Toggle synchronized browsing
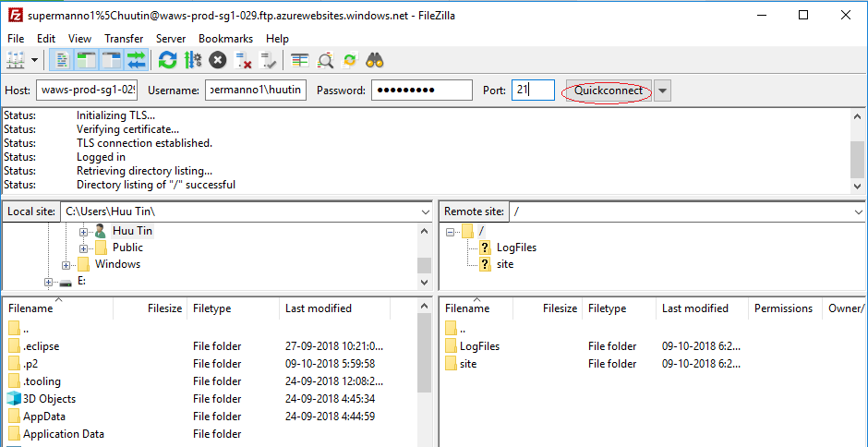Image resolution: width=868 pixels, height=447 pixels. 350,60
